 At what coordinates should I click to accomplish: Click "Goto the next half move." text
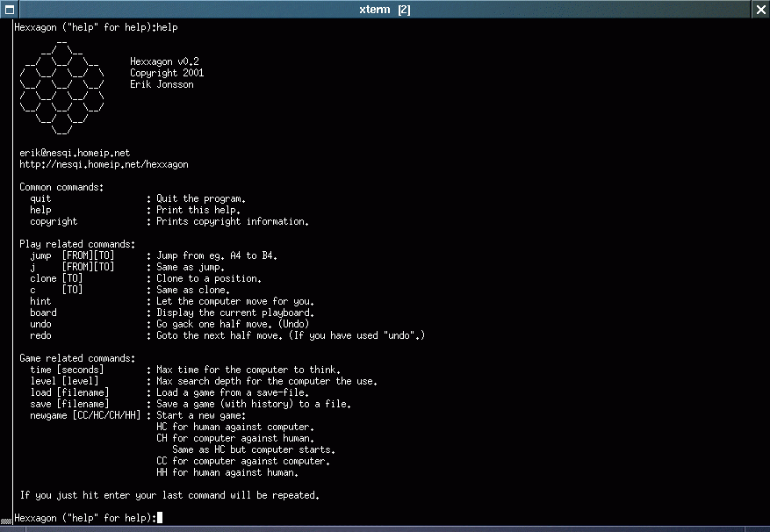pyautogui.click(x=219, y=335)
